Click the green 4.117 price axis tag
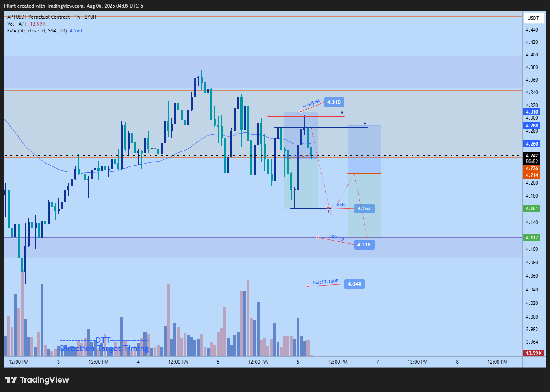This screenshot has width=550, height=392. (532, 238)
